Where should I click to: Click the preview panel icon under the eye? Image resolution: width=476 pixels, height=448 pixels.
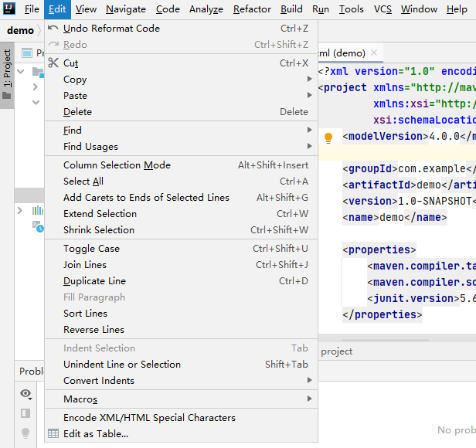pyautogui.click(x=25, y=413)
